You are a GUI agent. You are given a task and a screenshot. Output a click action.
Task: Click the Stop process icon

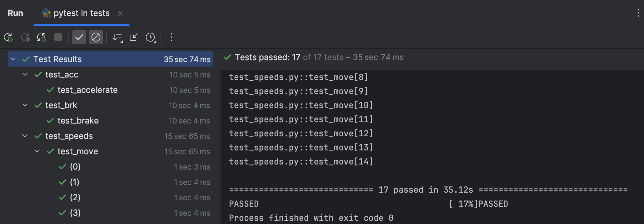pos(58,37)
